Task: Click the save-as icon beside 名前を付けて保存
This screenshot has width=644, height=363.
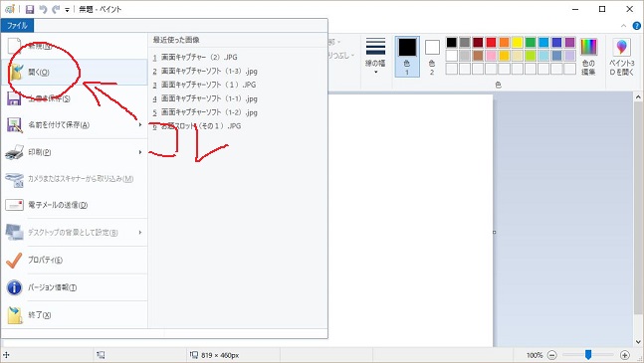Action: click(x=14, y=124)
